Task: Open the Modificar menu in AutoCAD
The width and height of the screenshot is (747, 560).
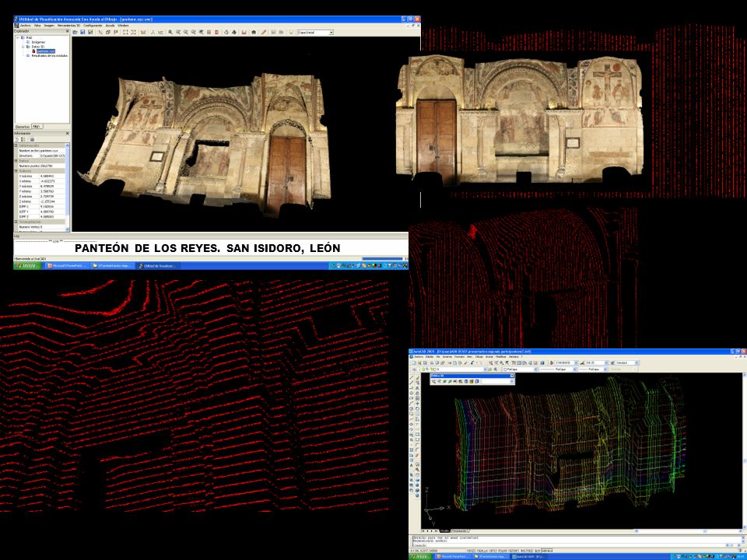Action: click(x=500, y=357)
